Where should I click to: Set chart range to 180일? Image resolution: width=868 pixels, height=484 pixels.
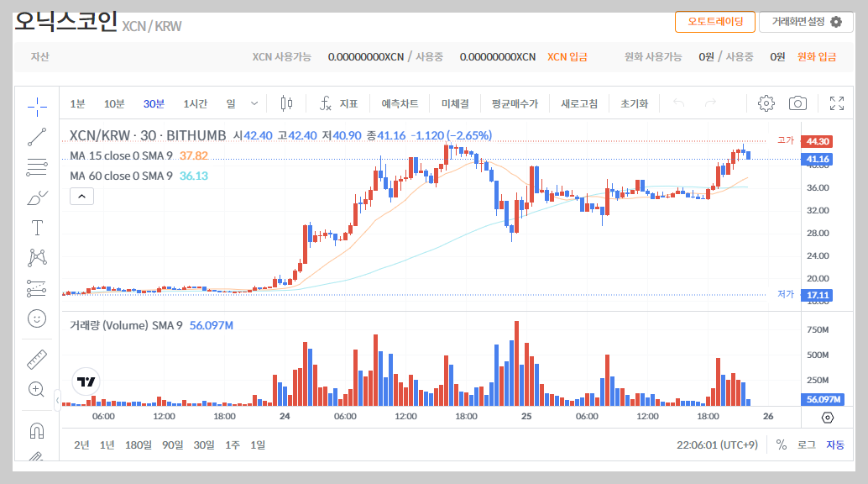tap(139, 445)
